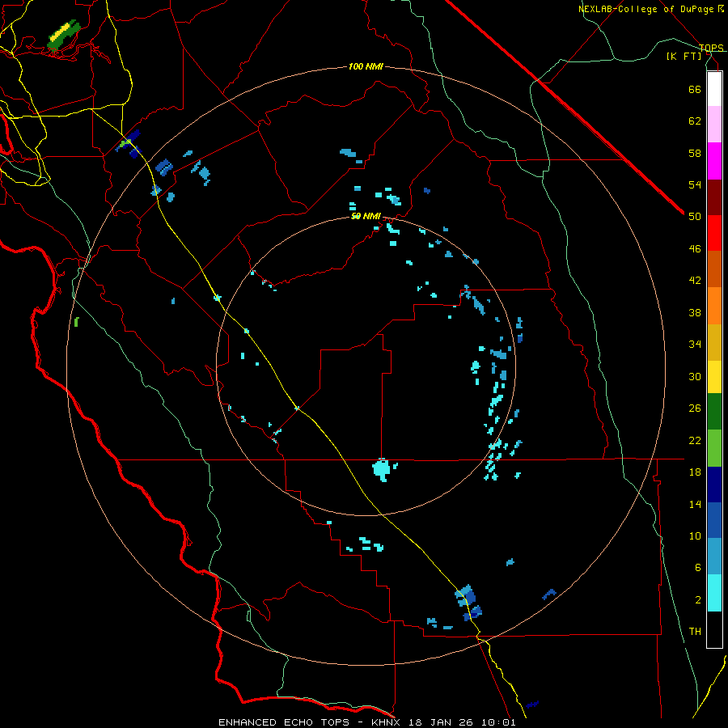
Task: Click the 22 scale value
Action: click(x=695, y=440)
